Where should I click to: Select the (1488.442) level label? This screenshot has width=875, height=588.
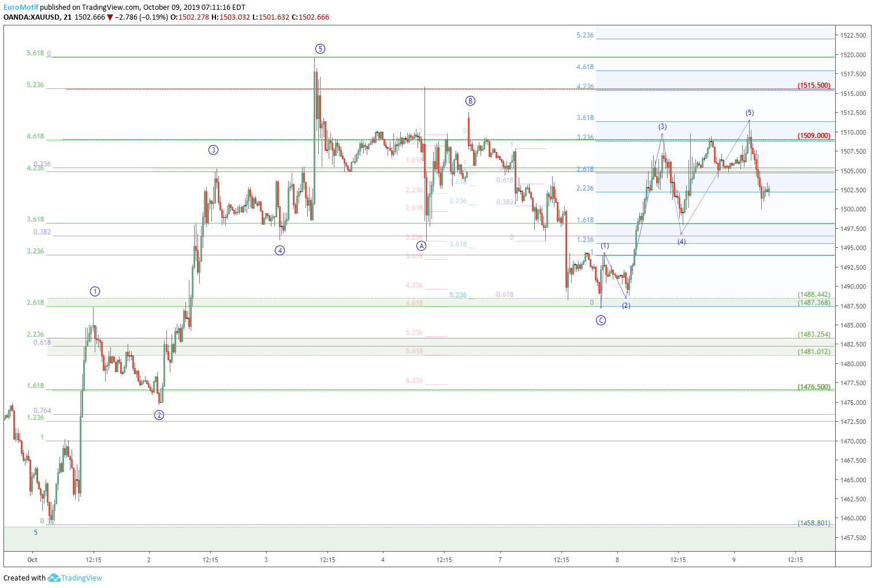click(814, 295)
